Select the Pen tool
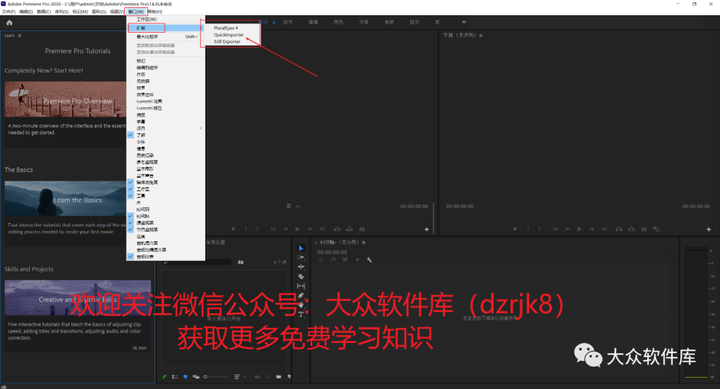The image size is (720, 389). tap(301, 296)
